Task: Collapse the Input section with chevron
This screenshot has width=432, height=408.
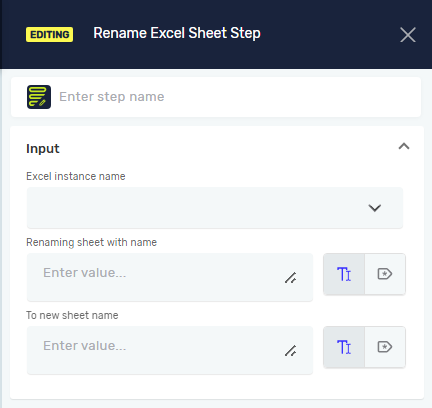Action: click(x=404, y=146)
